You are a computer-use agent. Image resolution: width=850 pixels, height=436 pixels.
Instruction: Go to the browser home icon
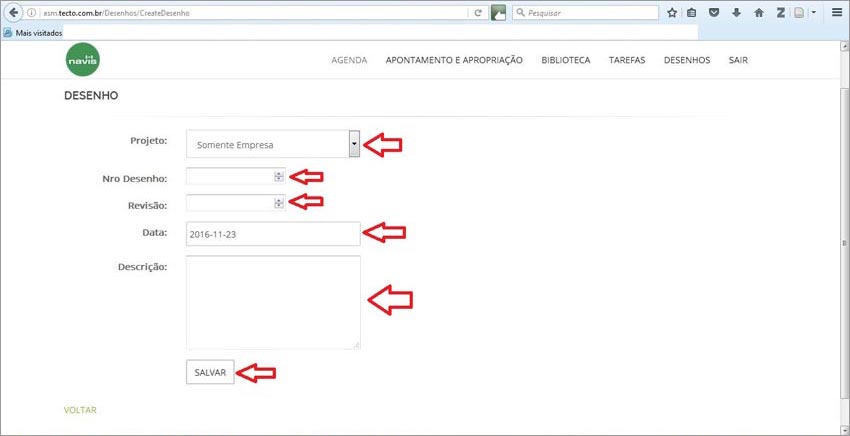coord(759,13)
